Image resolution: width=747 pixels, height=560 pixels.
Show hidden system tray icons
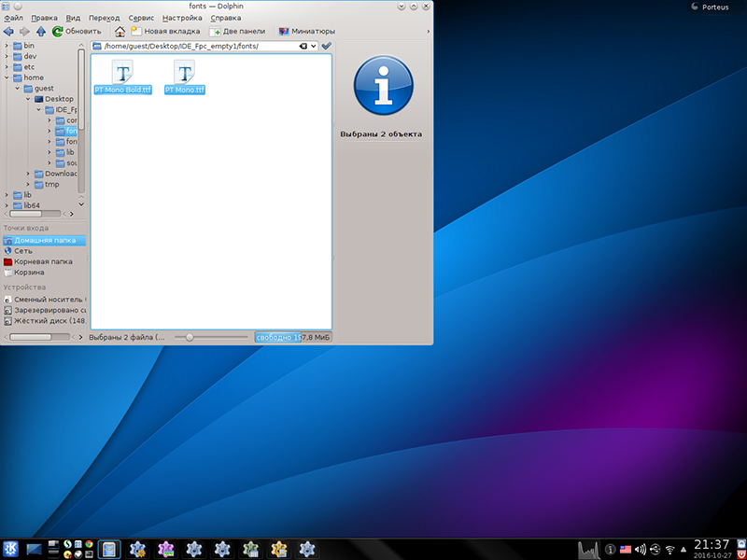pyautogui.click(x=684, y=550)
